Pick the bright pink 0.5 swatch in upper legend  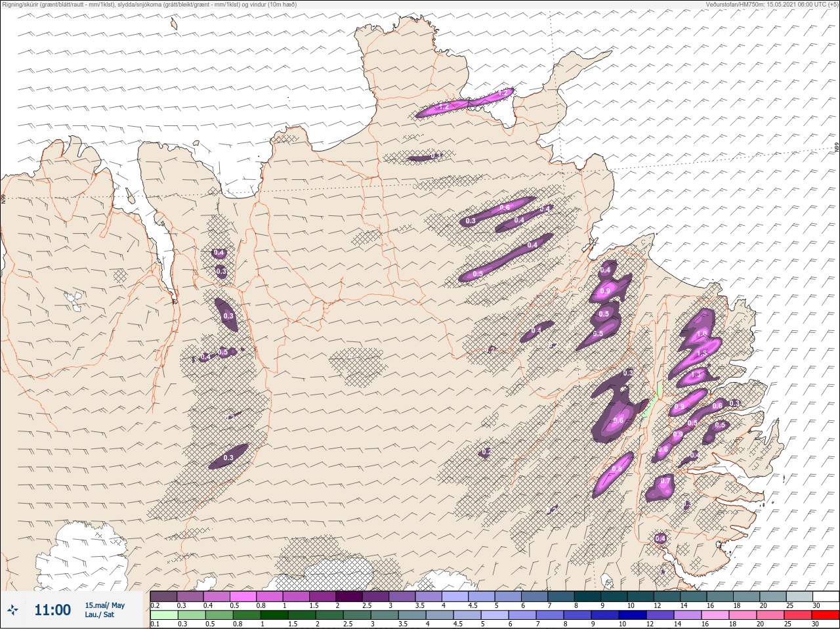point(243,596)
